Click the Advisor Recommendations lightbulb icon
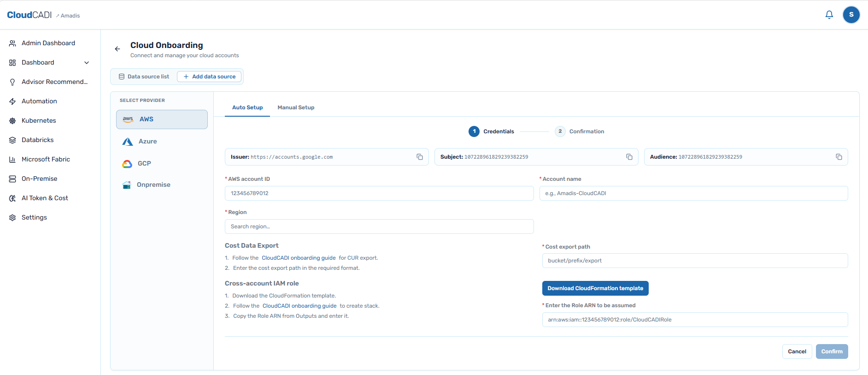The image size is (868, 375). 12,82
